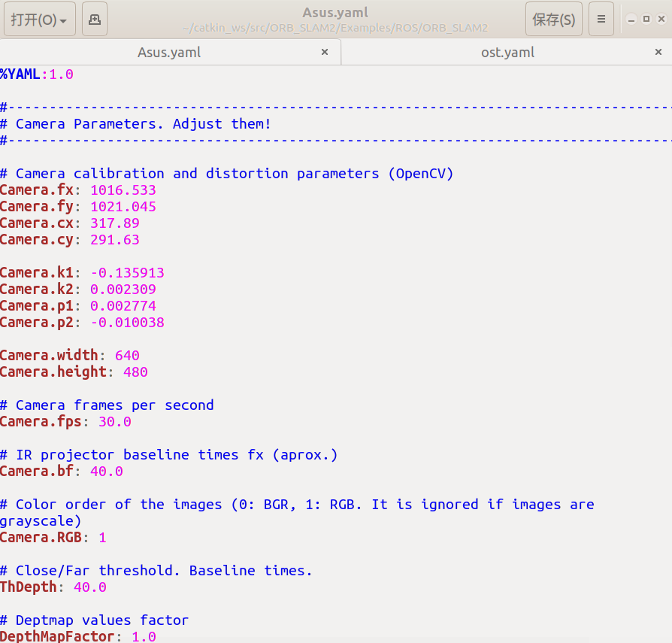Click the Camera.fps value 30.0
The height and width of the screenshot is (643, 672).
(x=115, y=422)
